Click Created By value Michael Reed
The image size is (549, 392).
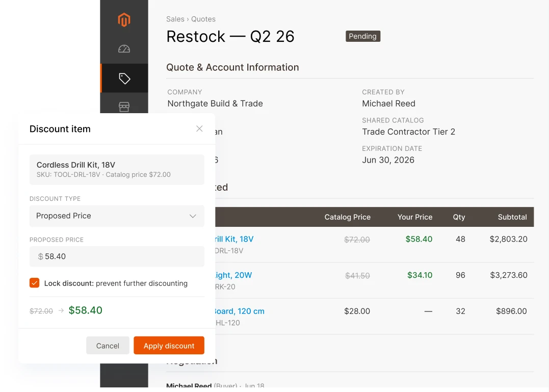pos(388,103)
